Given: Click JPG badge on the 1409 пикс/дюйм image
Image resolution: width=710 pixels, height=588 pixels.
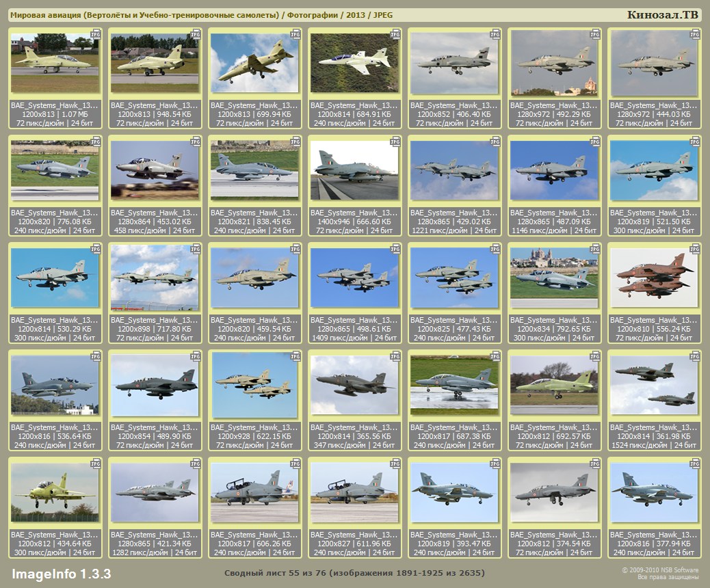Looking at the screenshot, I should (x=395, y=248).
